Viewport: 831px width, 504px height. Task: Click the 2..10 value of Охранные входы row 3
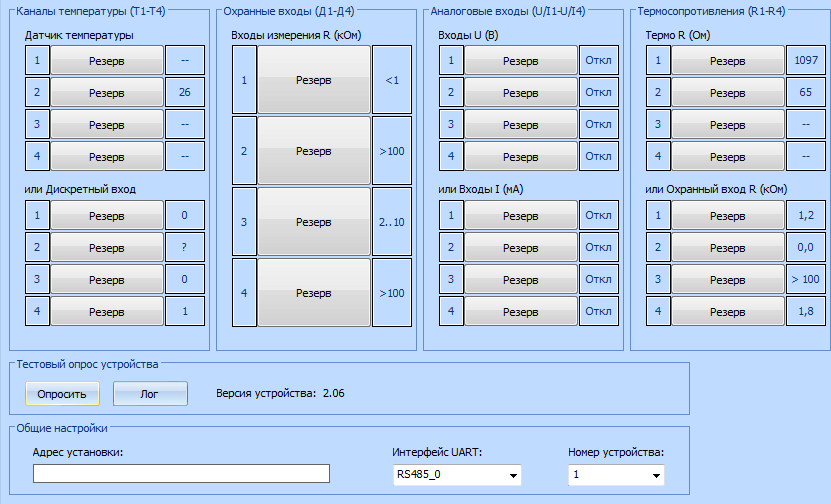392,222
